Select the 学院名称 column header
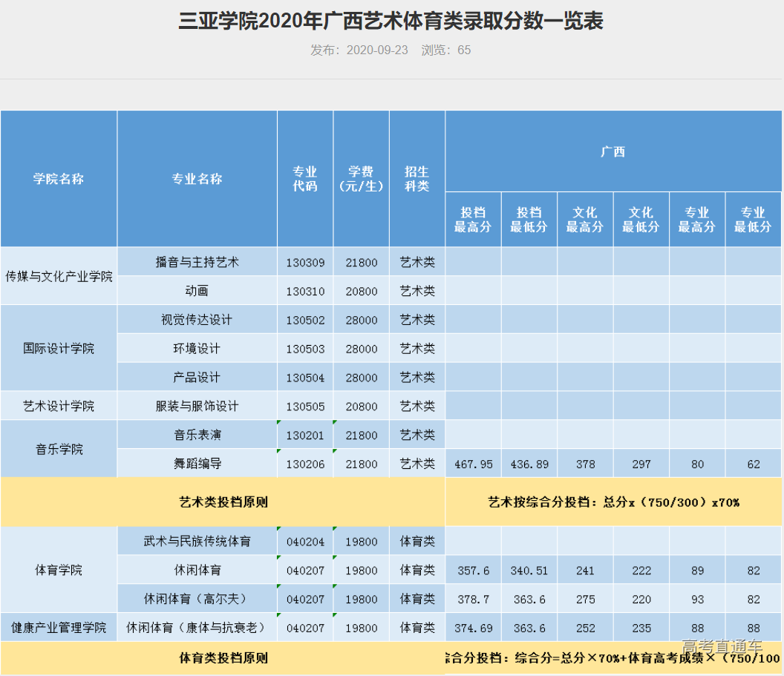The width and height of the screenshot is (784, 676). pos(59,179)
